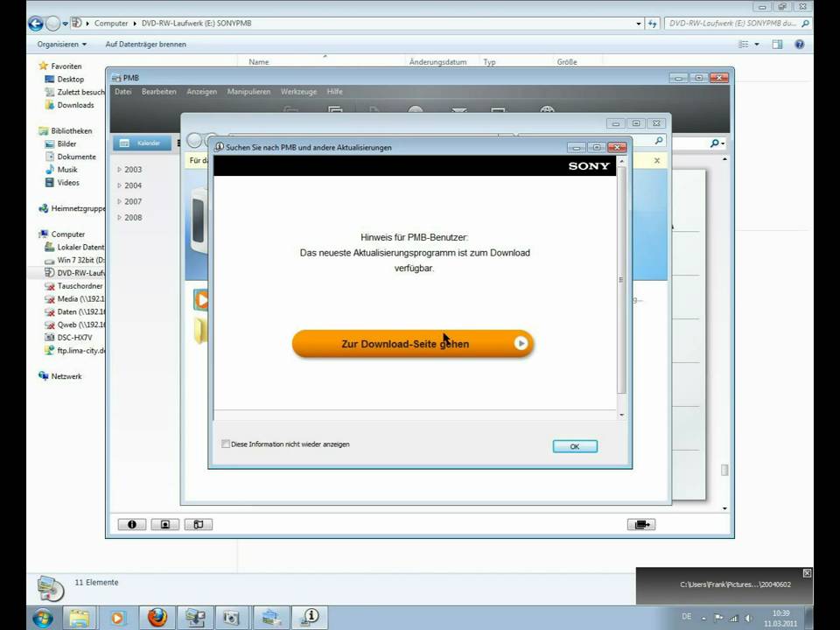
Task: Open Downloads in Explorer favorites
Action: click(75, 105)
